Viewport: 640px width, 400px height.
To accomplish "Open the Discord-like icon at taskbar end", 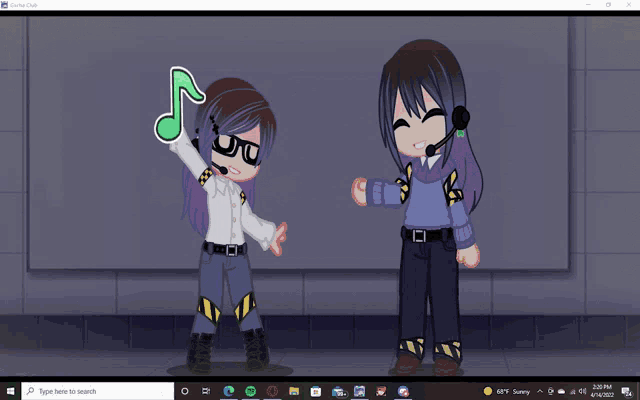I will point(403,391).
